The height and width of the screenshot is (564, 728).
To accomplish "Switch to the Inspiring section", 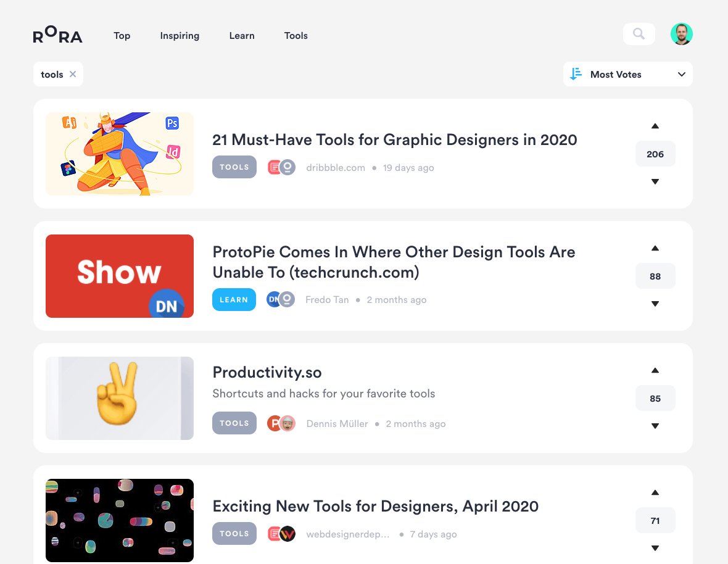I will [x=180, y=36].
